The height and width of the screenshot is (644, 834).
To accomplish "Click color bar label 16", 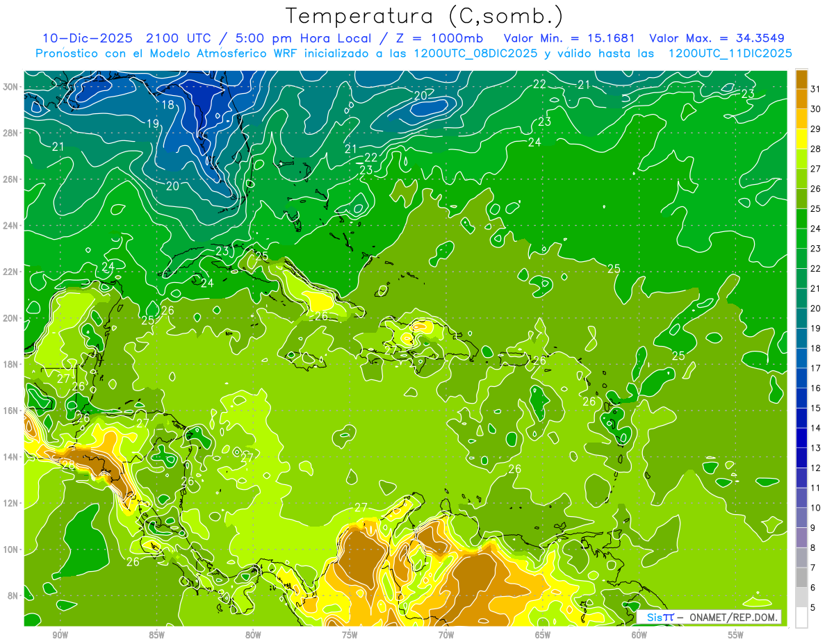I will pyautogui.click(x=816, y=388).
